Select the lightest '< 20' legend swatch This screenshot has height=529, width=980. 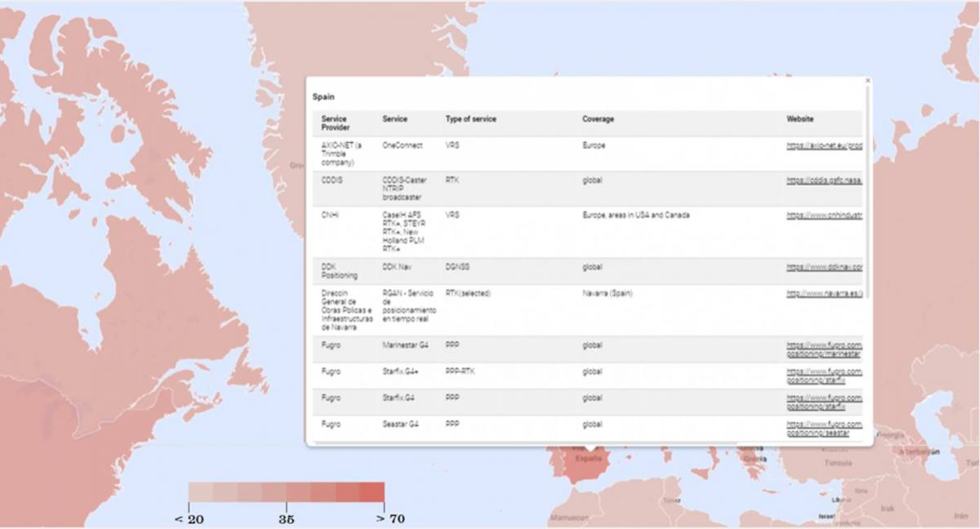[x=201, y=491]
